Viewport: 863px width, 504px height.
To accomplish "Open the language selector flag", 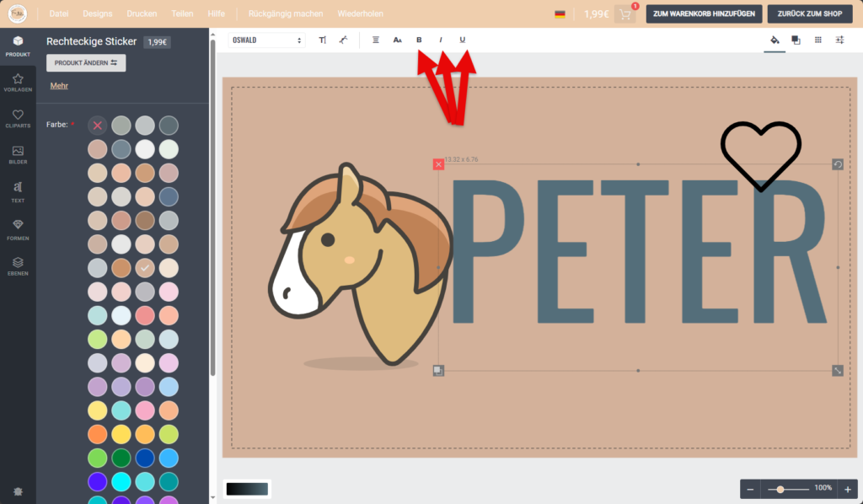I will [560, 14].
